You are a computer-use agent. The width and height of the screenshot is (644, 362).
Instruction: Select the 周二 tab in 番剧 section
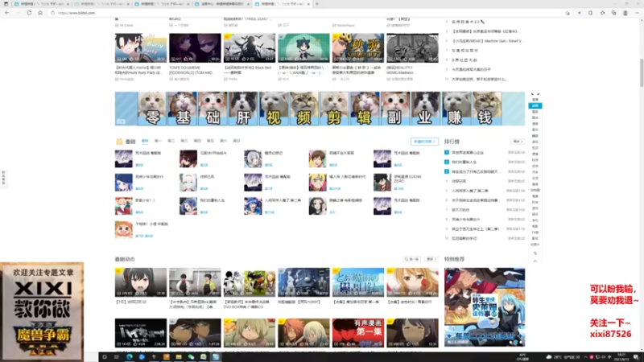(x=171, y=141)
